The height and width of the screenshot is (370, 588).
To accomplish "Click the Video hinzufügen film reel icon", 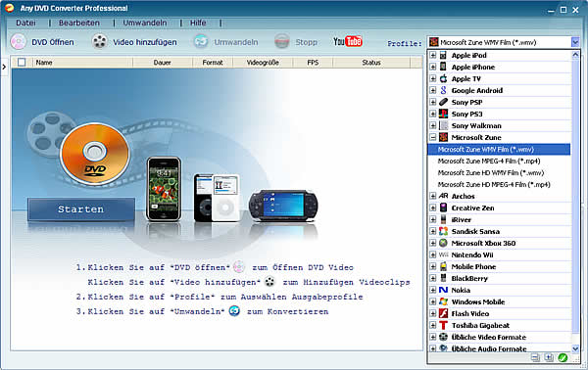I will pyautogui.click(x=100, y=41).
